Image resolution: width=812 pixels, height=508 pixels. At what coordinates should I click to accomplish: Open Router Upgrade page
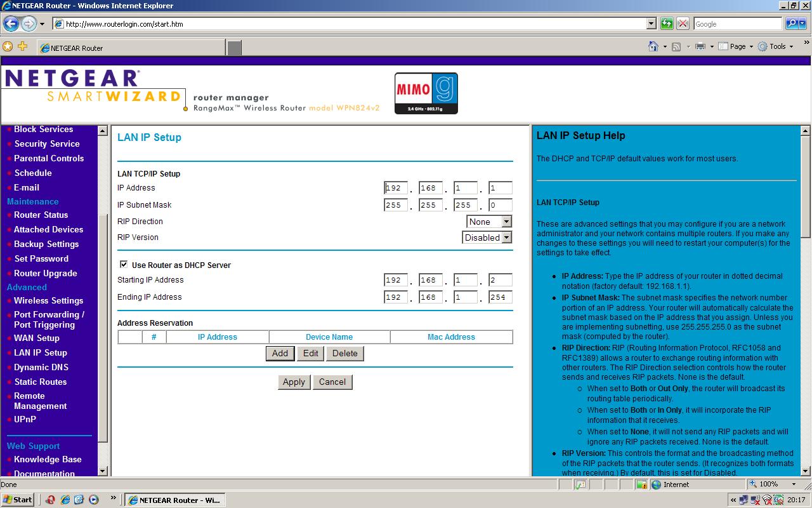tap(46, 273)
